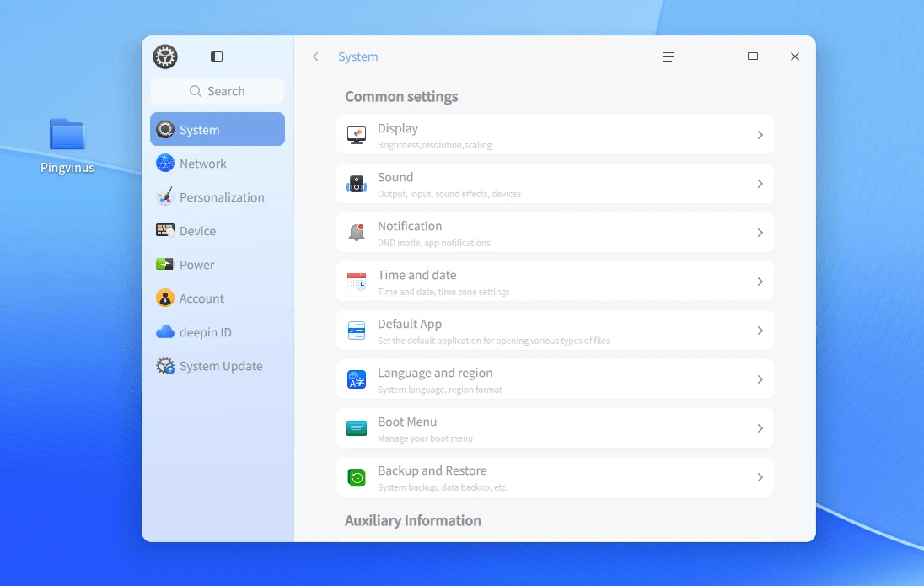Click the Default App icon
This screenshot has height=586, width=924.
pos(357,331)
